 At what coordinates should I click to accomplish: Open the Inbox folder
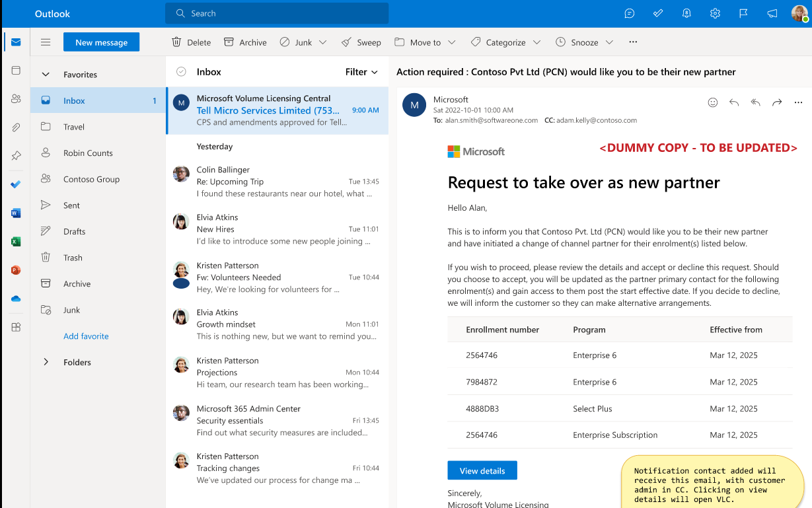tap(98, 101)
